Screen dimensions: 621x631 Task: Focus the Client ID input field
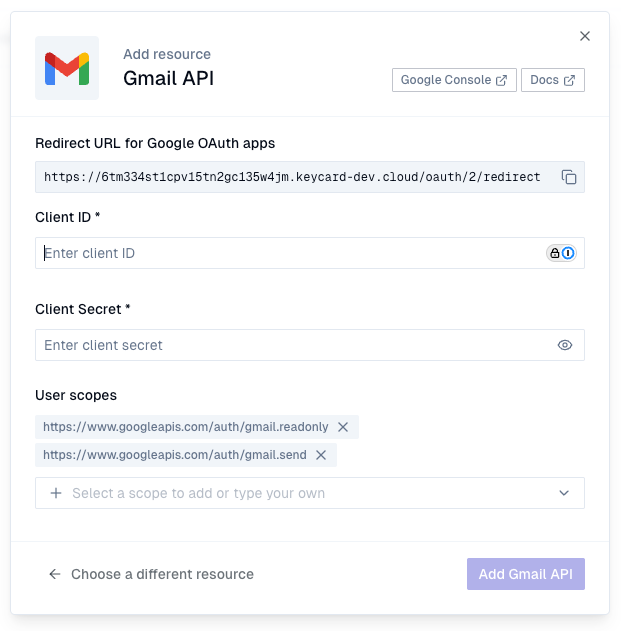click(309, 253)
